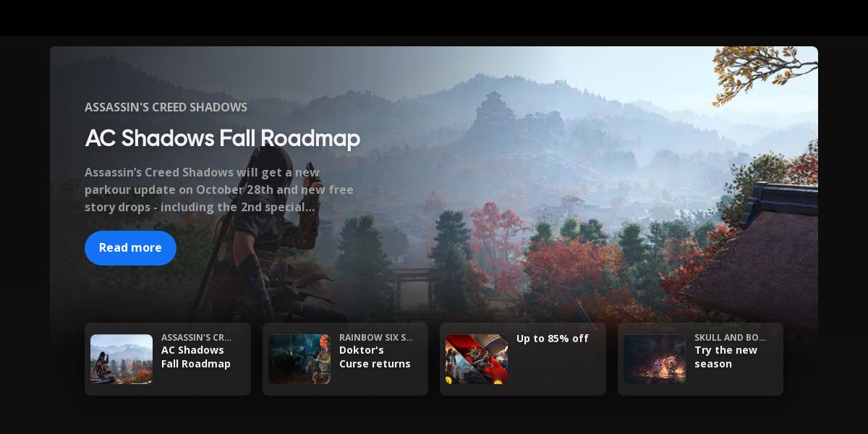Click the ASSASSIN'S CR... label on first card
Screen dimensions: 868x434
[196, 337]
